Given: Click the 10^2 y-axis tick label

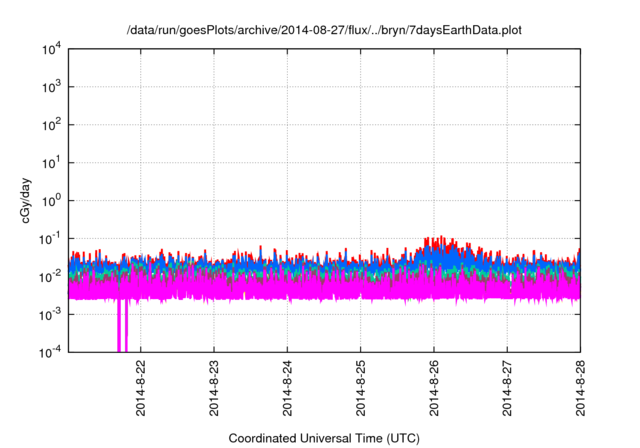Looking at the screenshot, I should coord(52,125).
